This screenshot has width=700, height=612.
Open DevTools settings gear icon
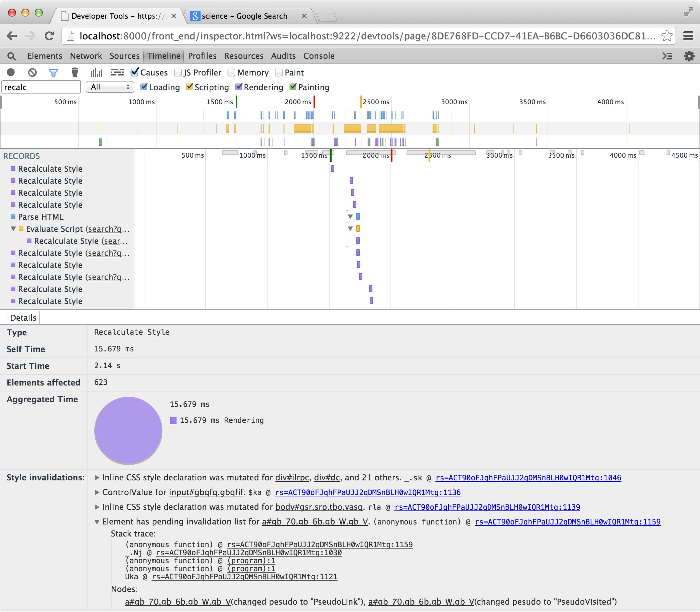point(689,56)
